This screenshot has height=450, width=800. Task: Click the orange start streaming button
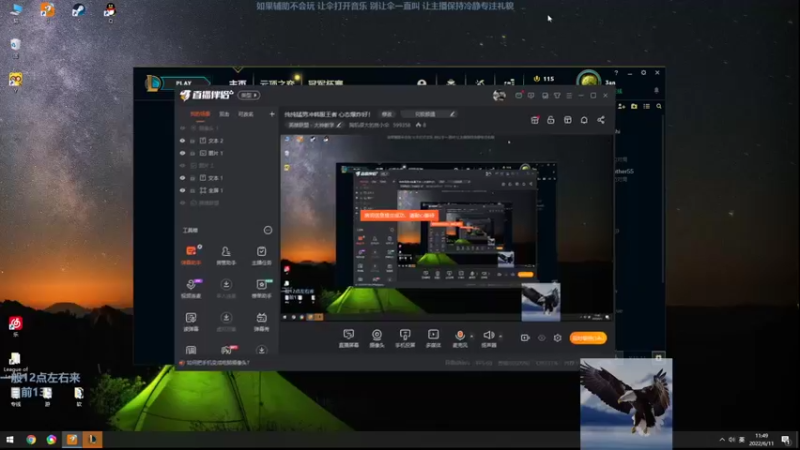588,338
